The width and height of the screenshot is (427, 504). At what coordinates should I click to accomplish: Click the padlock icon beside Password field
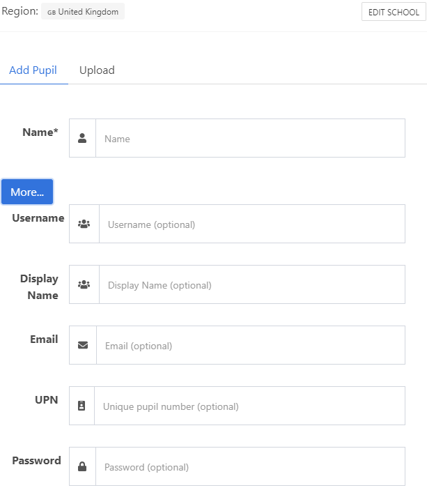click(82, 466)
